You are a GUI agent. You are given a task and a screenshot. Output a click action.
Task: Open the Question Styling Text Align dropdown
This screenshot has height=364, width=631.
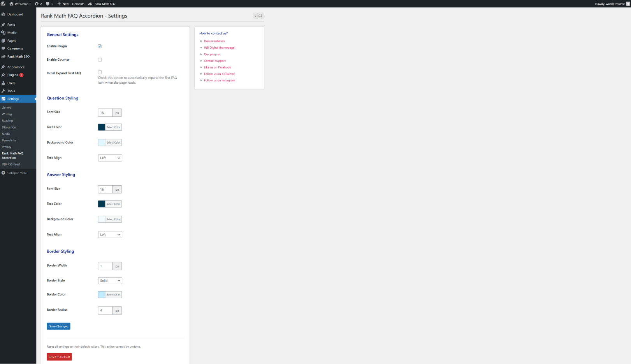pos(110,158)
